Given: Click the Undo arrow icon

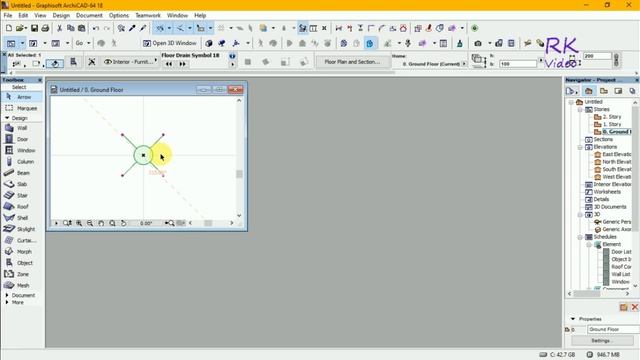Looking at the screenshot, I should click(x=96, y=28).
